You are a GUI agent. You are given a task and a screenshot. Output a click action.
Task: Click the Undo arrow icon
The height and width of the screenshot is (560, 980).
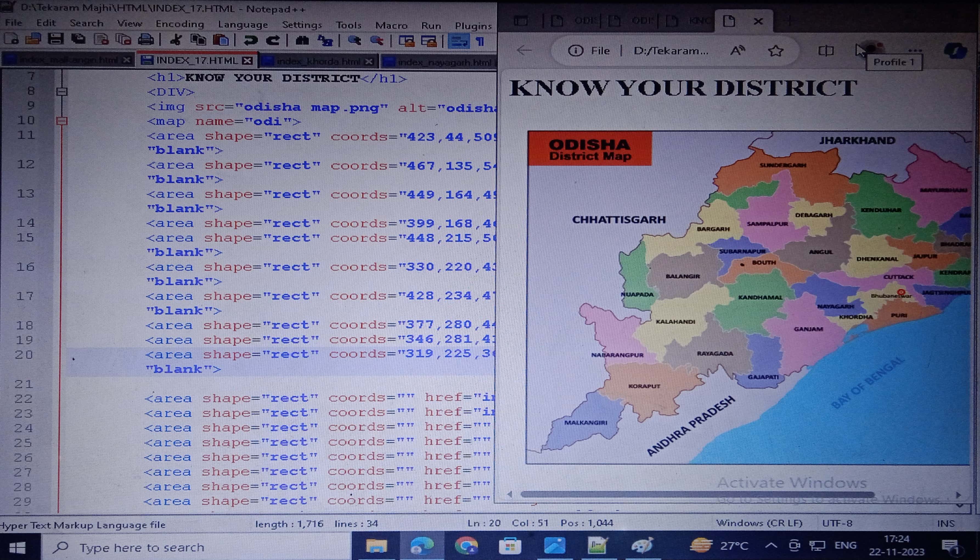(250, 40)
